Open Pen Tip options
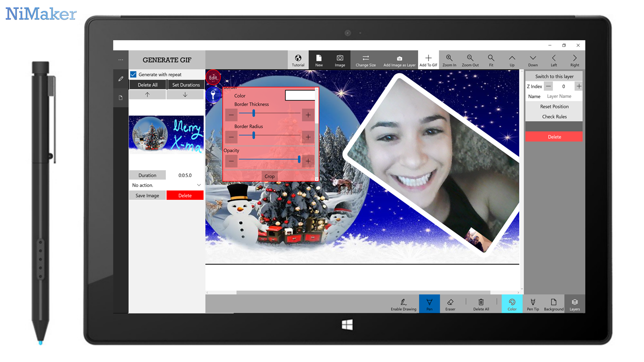The width and height of the screenshot is (644, 362). (533, 304)
